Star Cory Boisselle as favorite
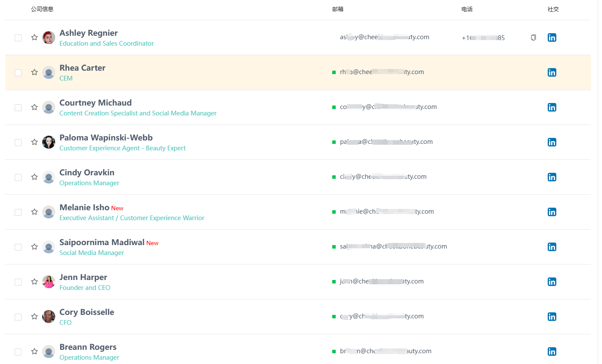 34,317
